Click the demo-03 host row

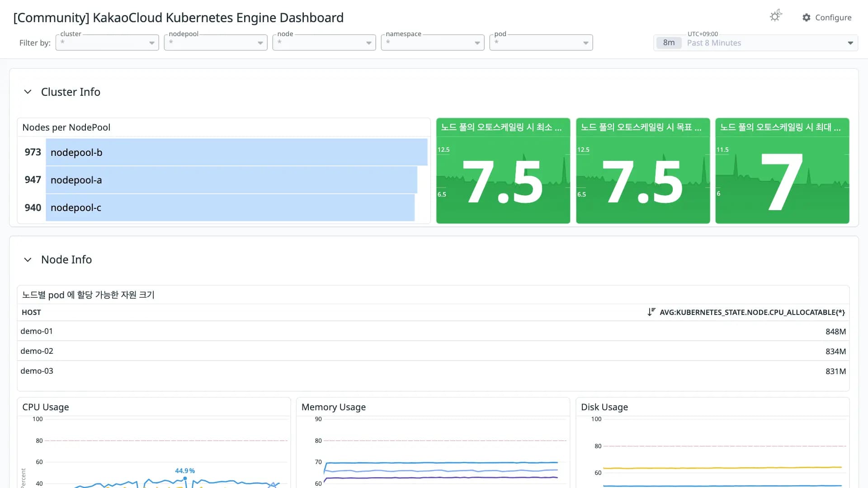pyautogui.click(x=433, y=371)
